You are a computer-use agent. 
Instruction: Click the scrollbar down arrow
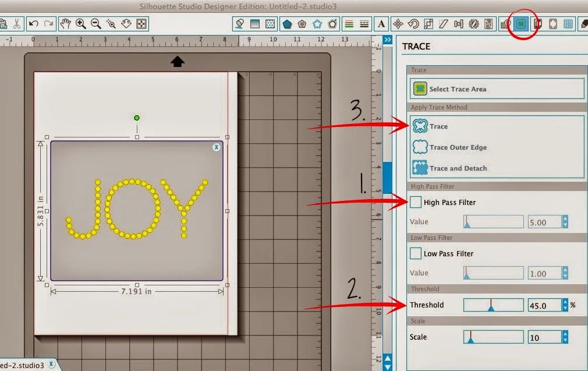click(x=387, y=368)
